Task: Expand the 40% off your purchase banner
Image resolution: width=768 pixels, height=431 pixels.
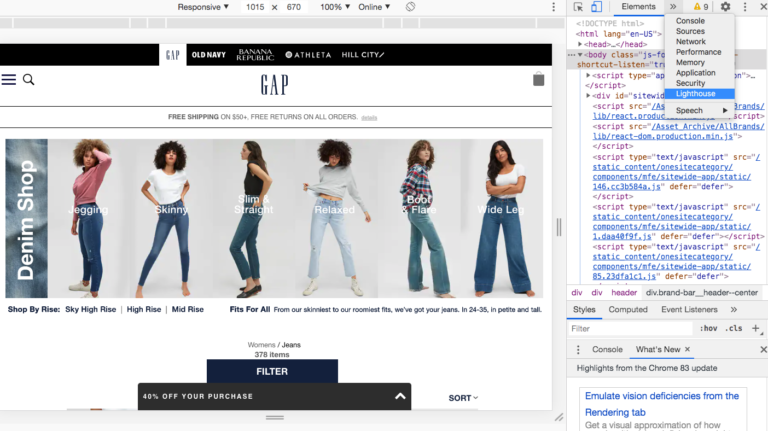Action: tap(400, 396)
